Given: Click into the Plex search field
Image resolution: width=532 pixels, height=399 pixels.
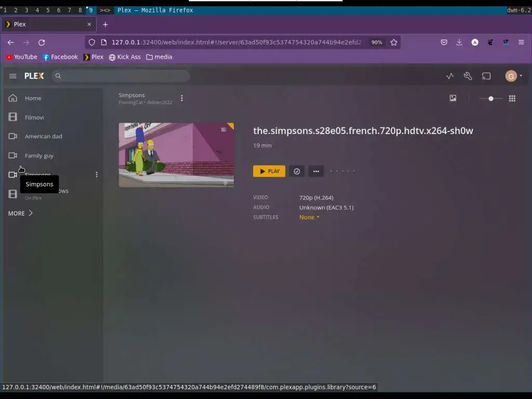Looking at the screenshot, I should (121, 76).
